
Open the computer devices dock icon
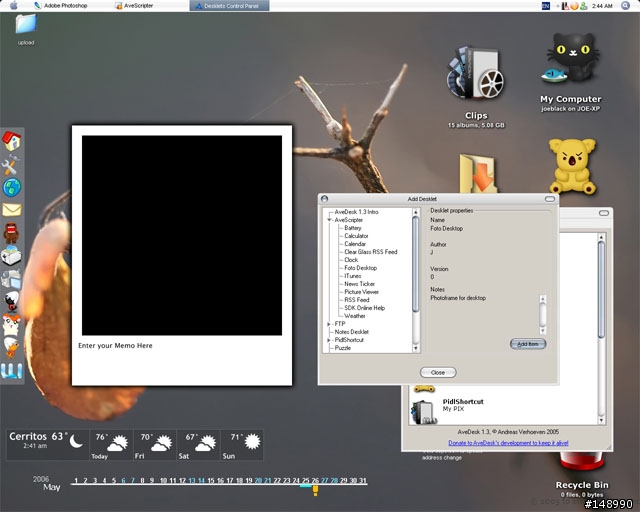point(11,279)
